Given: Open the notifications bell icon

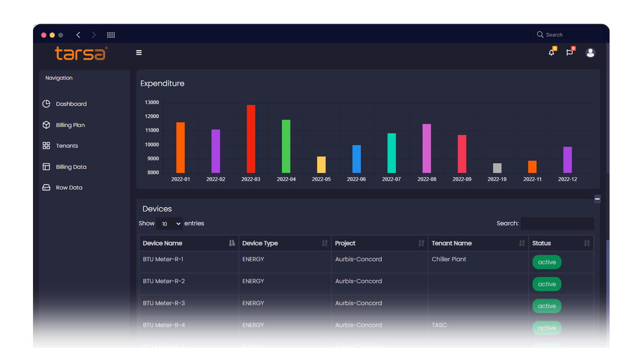Looking at the screenshot, I should (x=551, y=53).
